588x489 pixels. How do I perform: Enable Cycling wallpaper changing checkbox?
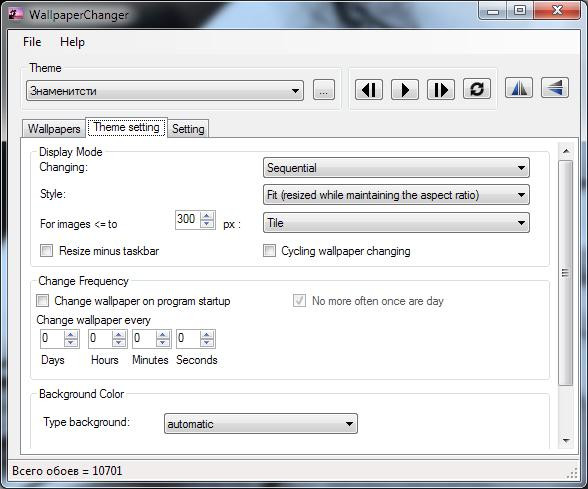click(269, 250)
